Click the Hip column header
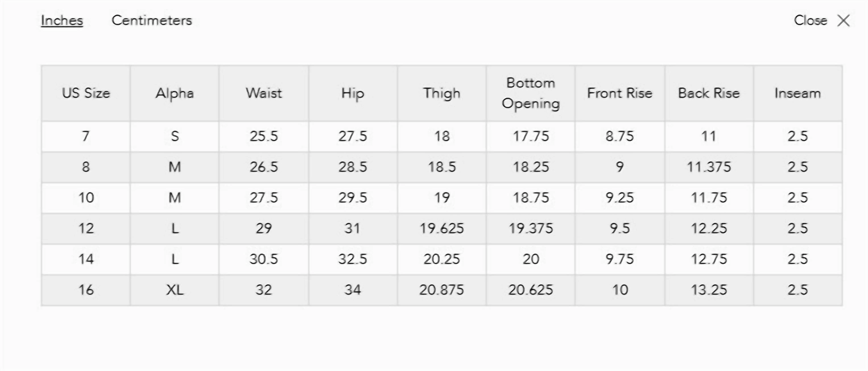 353,93
